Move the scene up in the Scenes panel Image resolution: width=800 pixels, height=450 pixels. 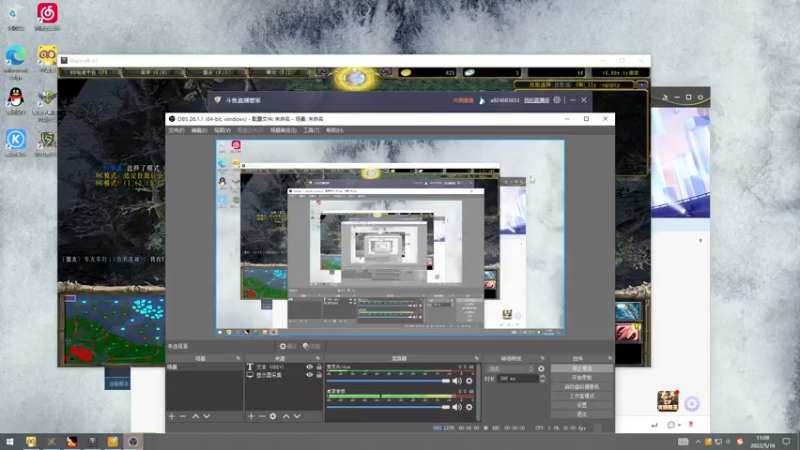[x=195, y=416]
